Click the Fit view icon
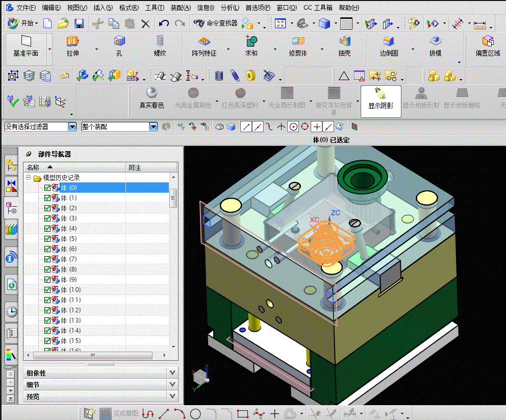The width and height of the screenshot is (506, 420). 280,23
